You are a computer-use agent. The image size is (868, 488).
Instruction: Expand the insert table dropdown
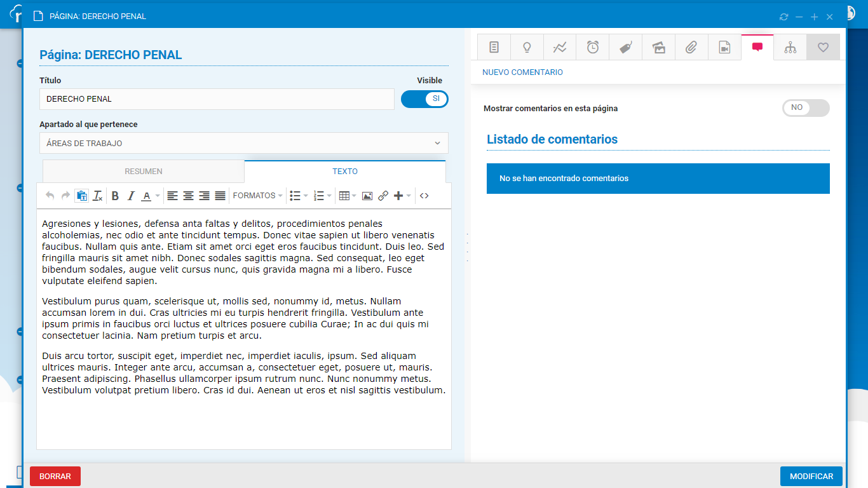coord(347,196)
